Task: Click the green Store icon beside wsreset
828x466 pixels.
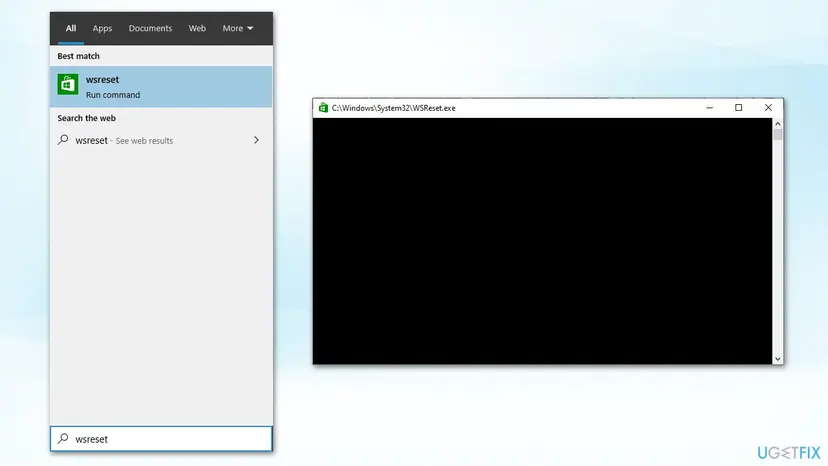Action: pos(68,84)
